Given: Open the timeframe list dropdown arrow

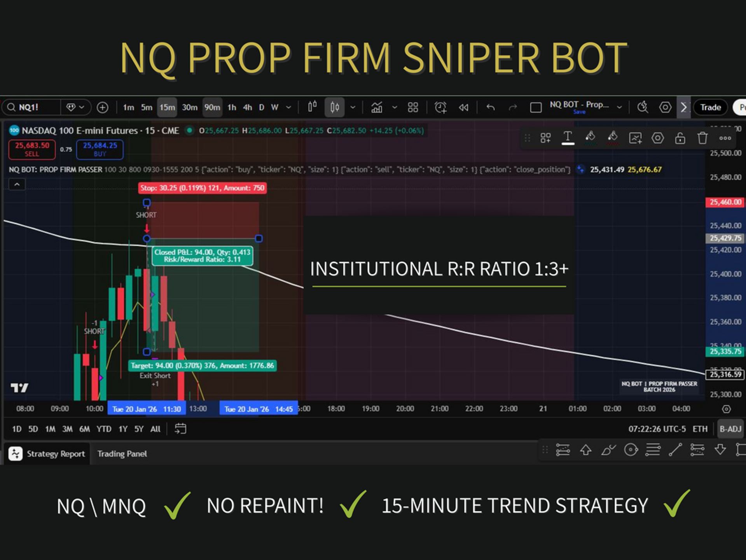Looking at the screenshot, I should coord(288,107).
